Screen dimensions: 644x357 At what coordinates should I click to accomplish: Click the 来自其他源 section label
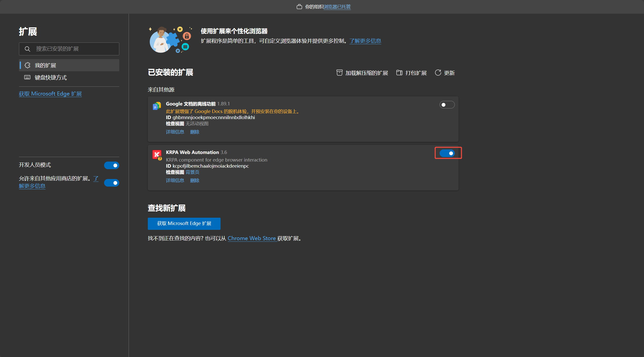coord(161,90)
